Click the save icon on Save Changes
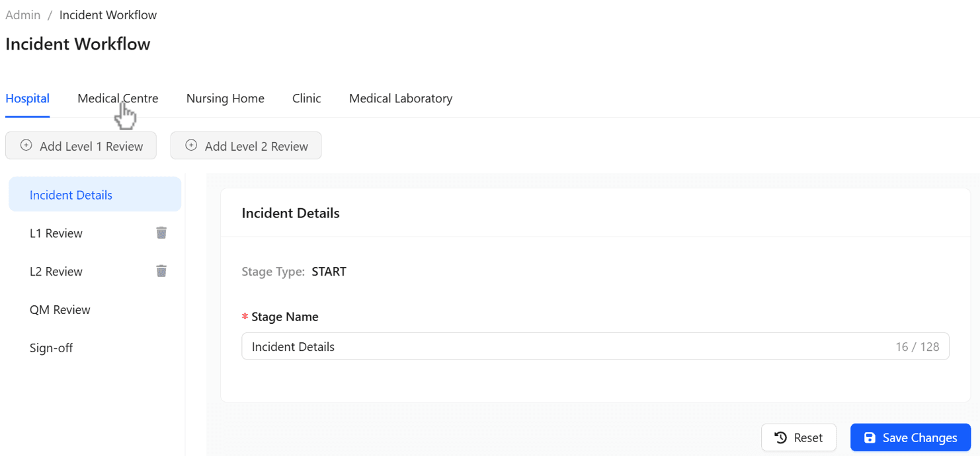Viewport: 980px width, 456px height. (x=871, y=437)
